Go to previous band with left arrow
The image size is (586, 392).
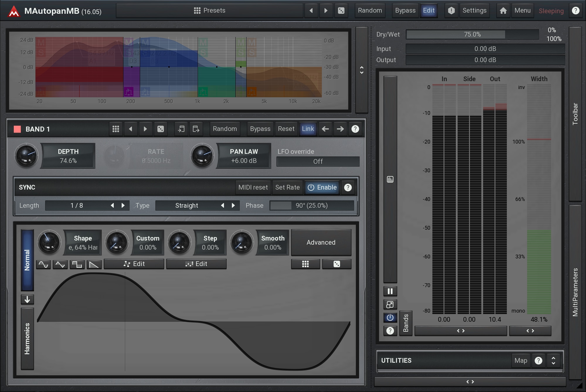[x=325, y=129]
